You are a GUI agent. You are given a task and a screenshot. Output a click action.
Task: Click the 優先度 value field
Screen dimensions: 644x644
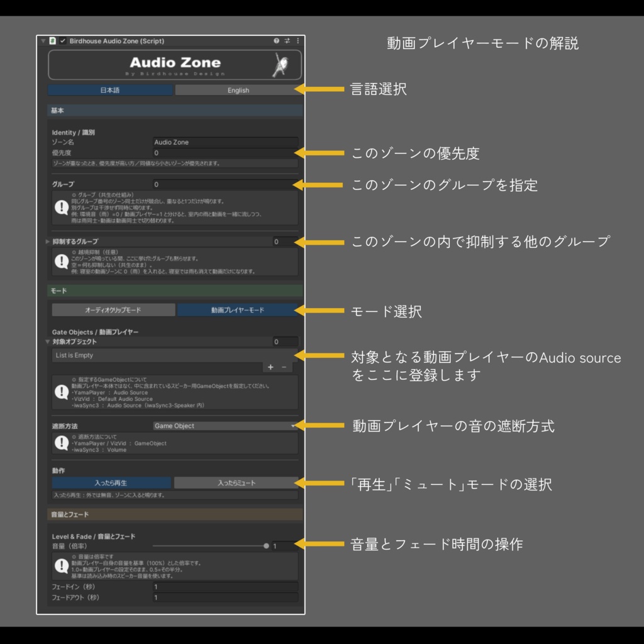point(225,153)
